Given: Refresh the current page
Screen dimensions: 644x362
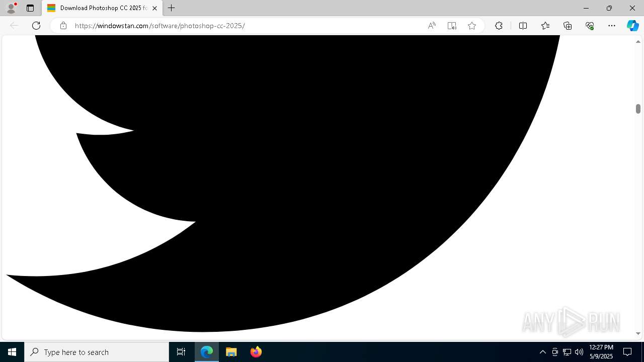Looking at the screenshot, I should pyautogui.click(x=36, y=26).
